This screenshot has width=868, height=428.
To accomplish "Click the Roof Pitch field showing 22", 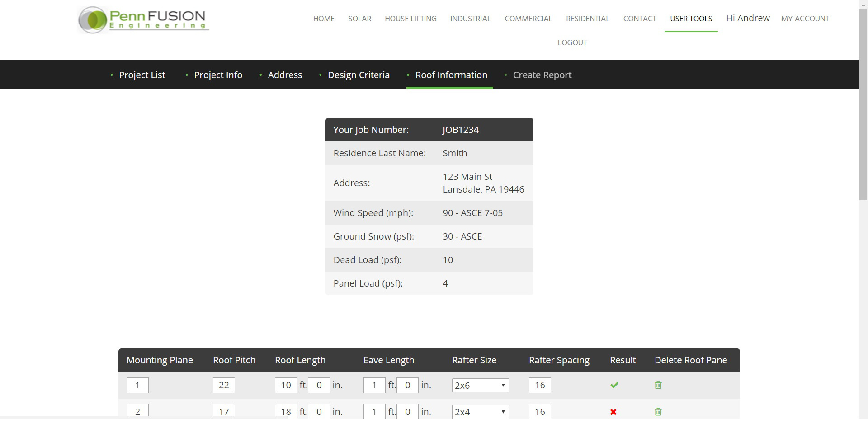I will (224, 385).
